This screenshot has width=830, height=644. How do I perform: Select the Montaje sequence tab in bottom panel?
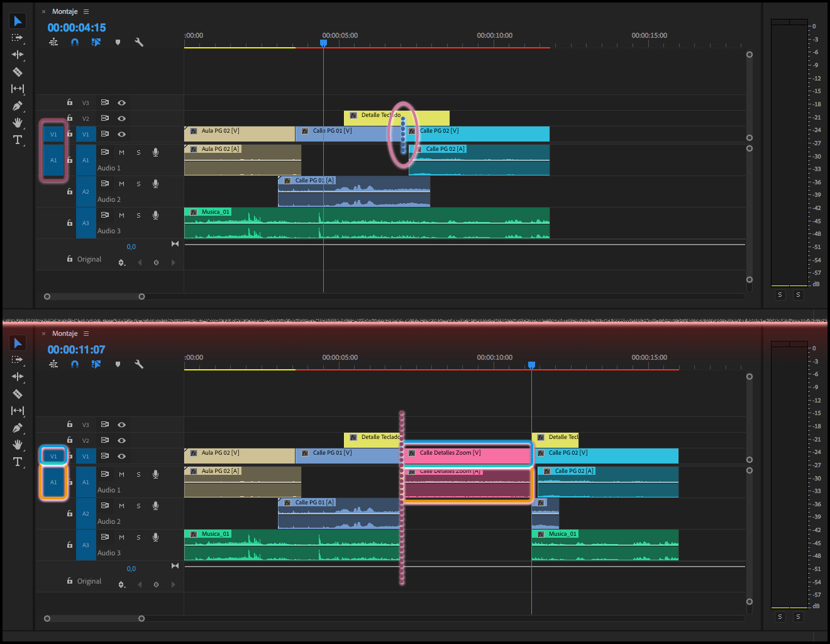(65, 334)
